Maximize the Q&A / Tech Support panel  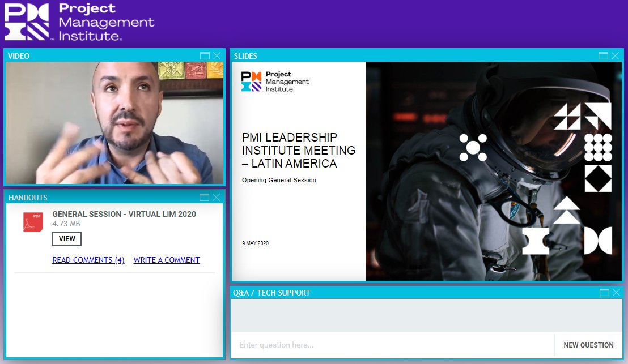tap(604, 293)
